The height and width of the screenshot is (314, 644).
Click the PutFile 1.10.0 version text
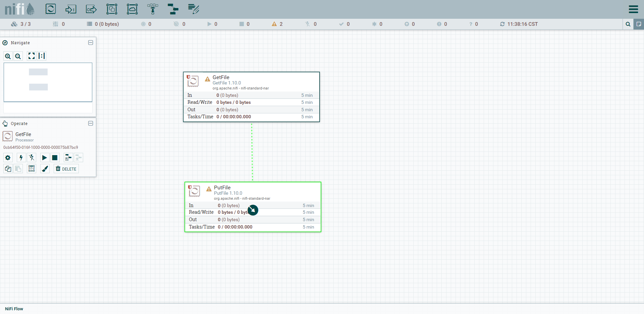point(228,193)
